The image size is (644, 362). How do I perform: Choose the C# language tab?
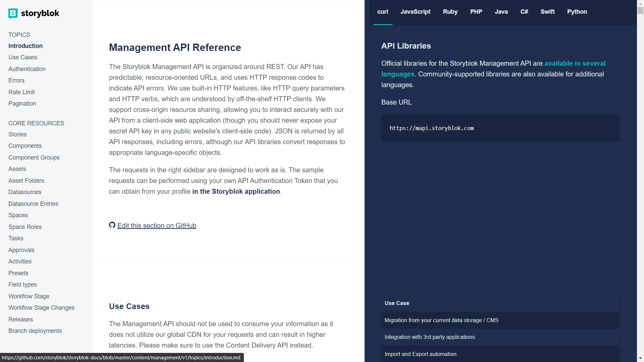click(524, 12)
